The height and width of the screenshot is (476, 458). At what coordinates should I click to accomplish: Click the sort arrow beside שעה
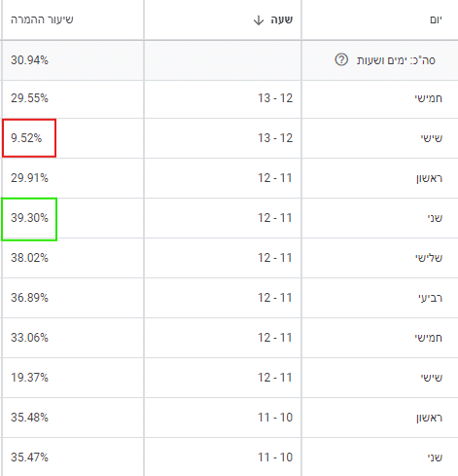point(259,20)
